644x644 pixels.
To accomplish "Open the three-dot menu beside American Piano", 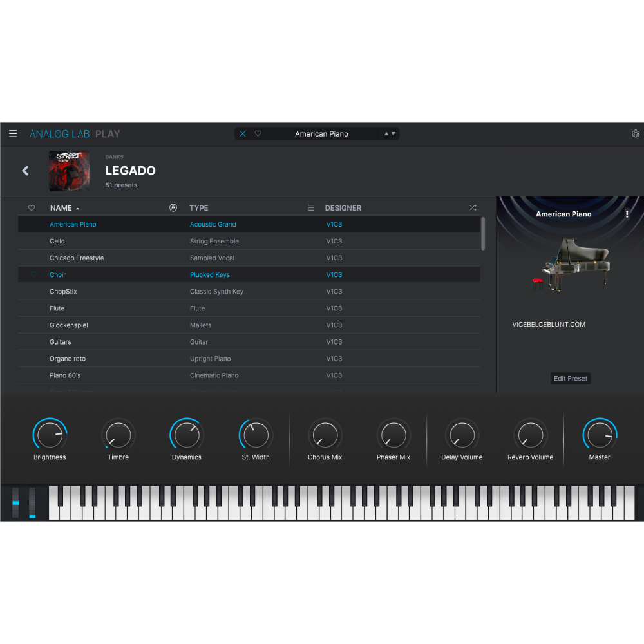I will click(x=627, y=214).
